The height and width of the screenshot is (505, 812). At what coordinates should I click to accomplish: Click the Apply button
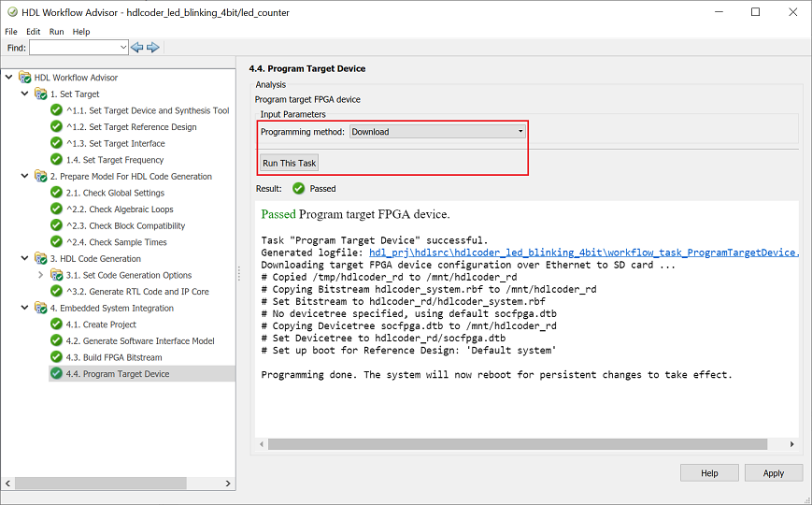[x=773, y=473]
